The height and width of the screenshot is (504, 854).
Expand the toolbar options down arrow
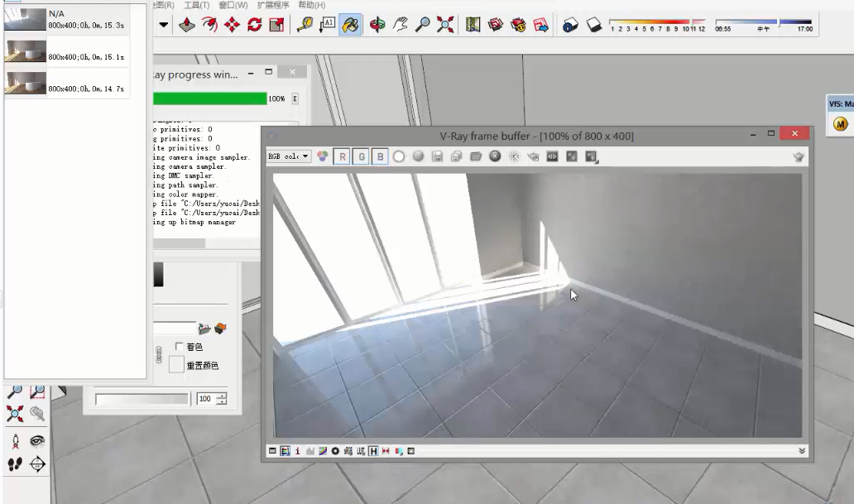(x=163, y=26)
